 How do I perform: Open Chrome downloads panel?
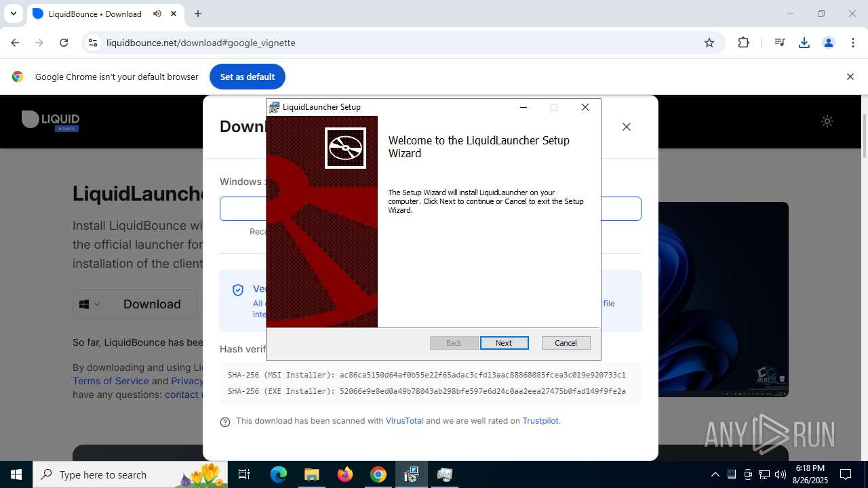[x=804, y=43]
